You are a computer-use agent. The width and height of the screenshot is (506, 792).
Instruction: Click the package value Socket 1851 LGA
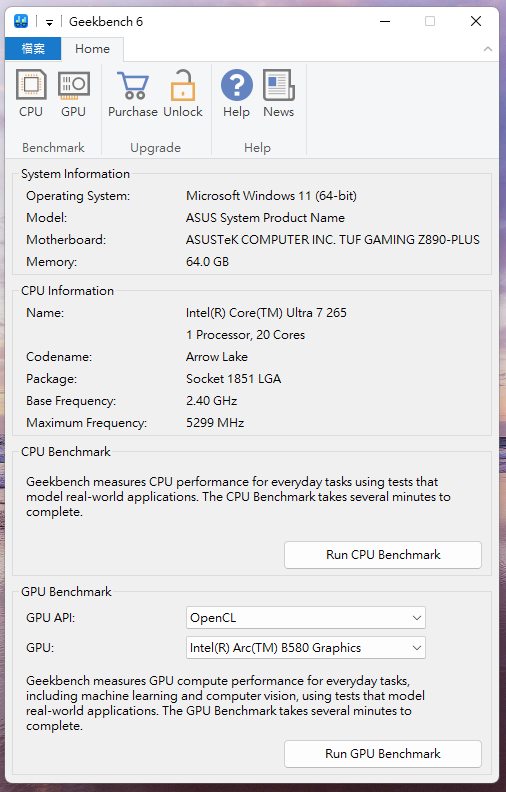(x=233, y=379)
